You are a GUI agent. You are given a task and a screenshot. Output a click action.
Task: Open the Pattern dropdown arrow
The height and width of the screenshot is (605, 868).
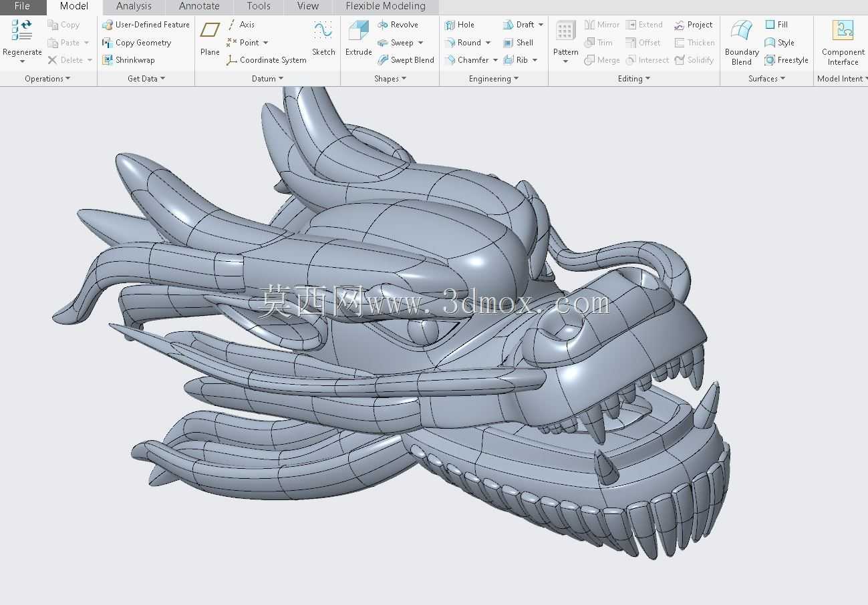click(x=565, y=62)
